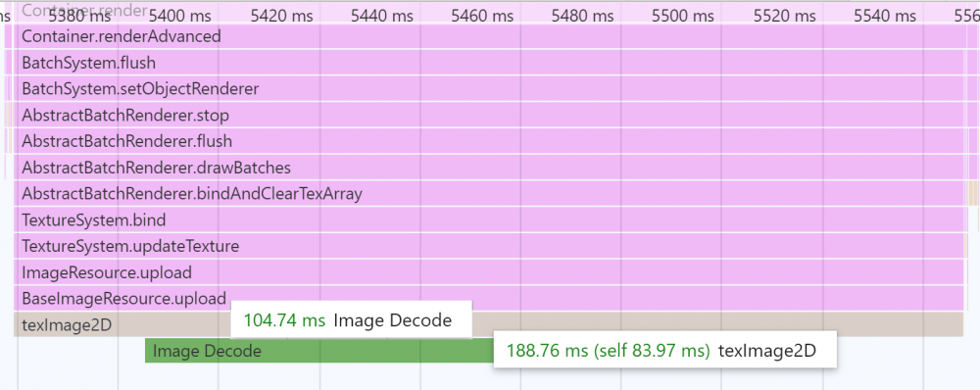Click the 5500 ms ruler mark
980x390 pixels.
(x=682, y=16)
